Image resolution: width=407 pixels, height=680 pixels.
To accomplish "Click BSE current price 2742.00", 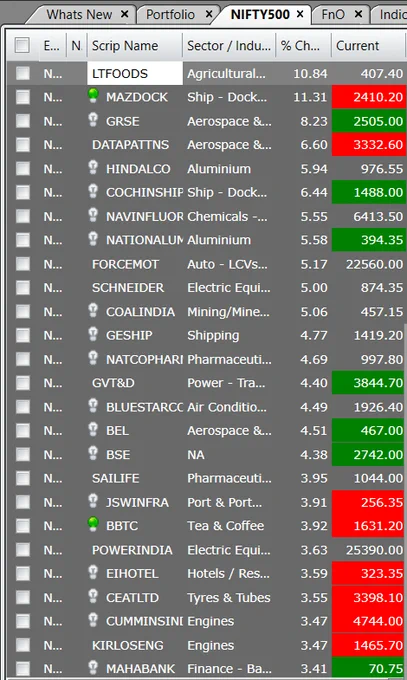I will click(368, 454).
